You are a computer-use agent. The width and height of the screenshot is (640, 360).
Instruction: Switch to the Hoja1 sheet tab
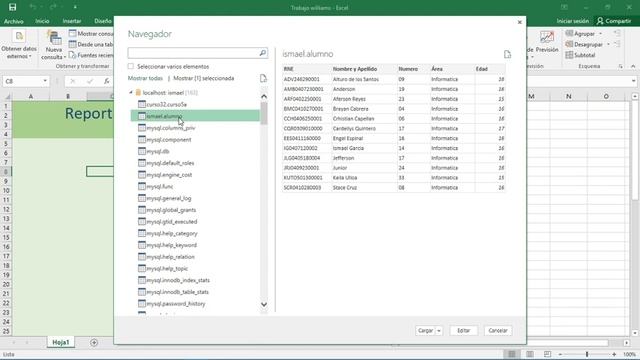pos(61,342)
